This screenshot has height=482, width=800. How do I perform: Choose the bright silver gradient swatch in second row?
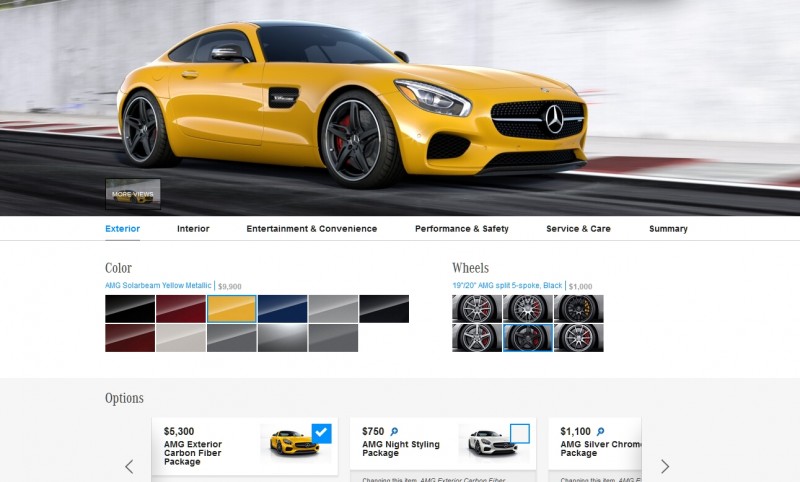coord(283,338)
